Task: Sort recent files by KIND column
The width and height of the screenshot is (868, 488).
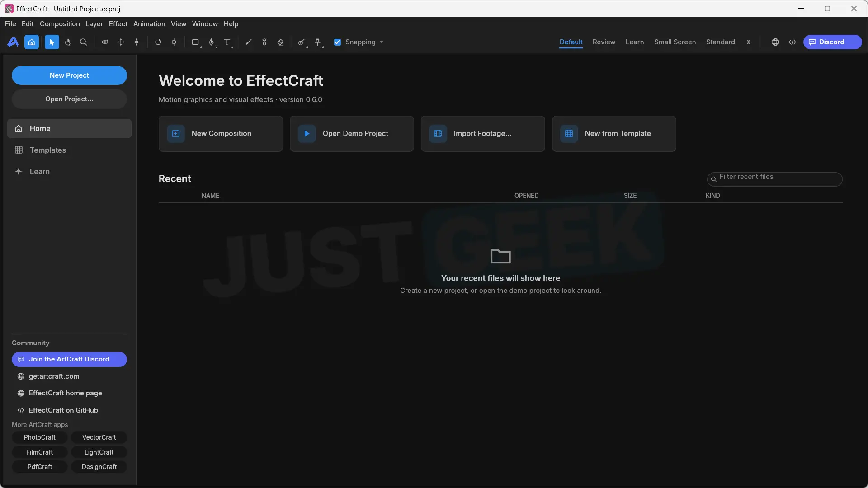Action: tap(712, 196)
